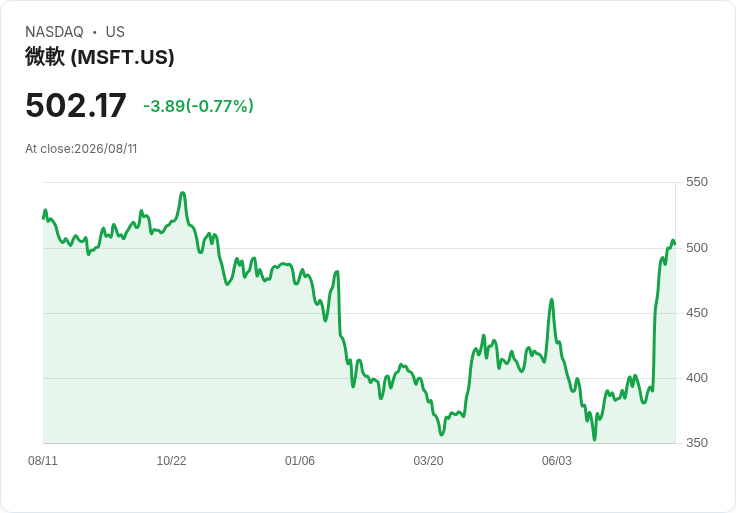This screenshot has width=736, height=513.
Task: Click the 微軟 (MSFT.US) stock title
Action: coord(100,57)
